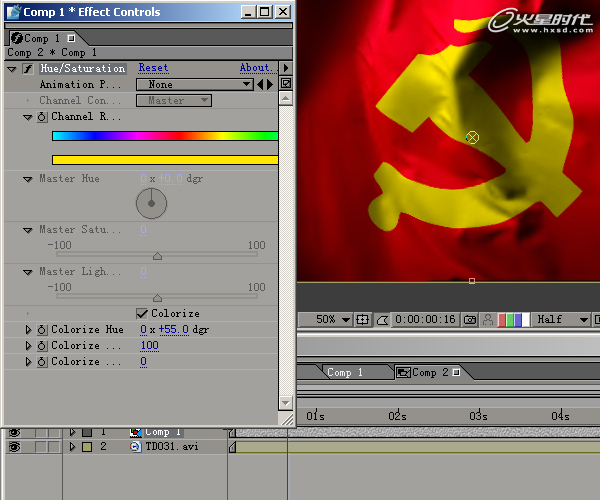This screenshot has width=600, height=500.
Task: Click the region of interest icon in viewer
Action: [382, 320]
